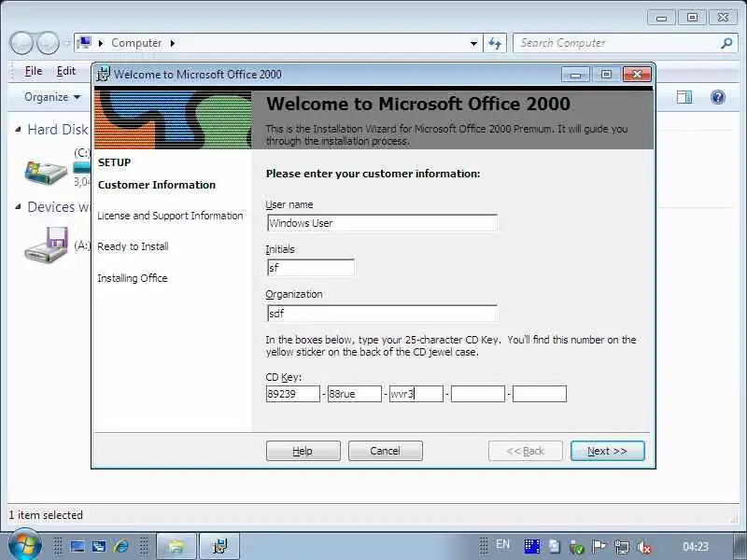Screen dimensions: 747x560
Task: Click the Organization field
Action: click(x=382, y=314)
